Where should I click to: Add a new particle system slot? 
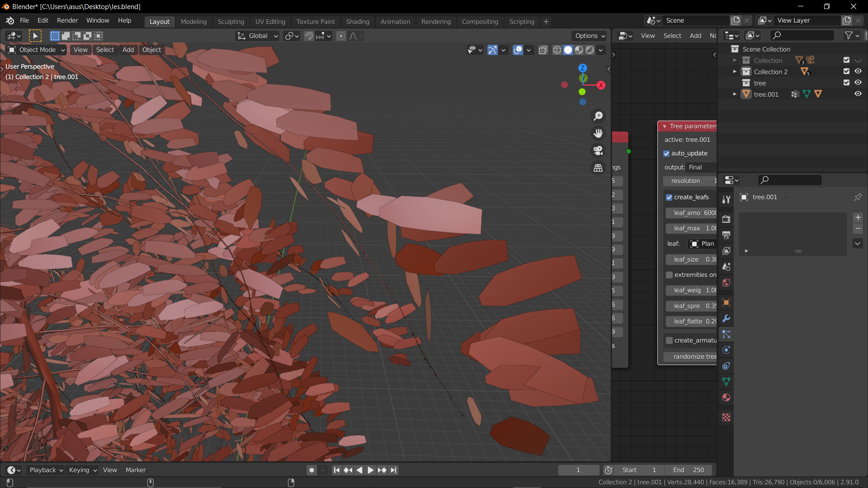coord(858,217)
